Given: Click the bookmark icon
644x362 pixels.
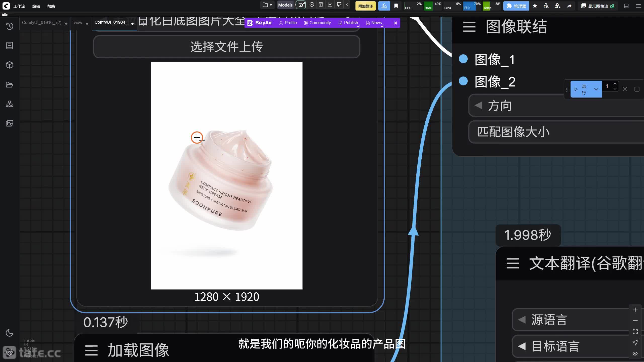Looking at the screenshot, I should point(396,6).
